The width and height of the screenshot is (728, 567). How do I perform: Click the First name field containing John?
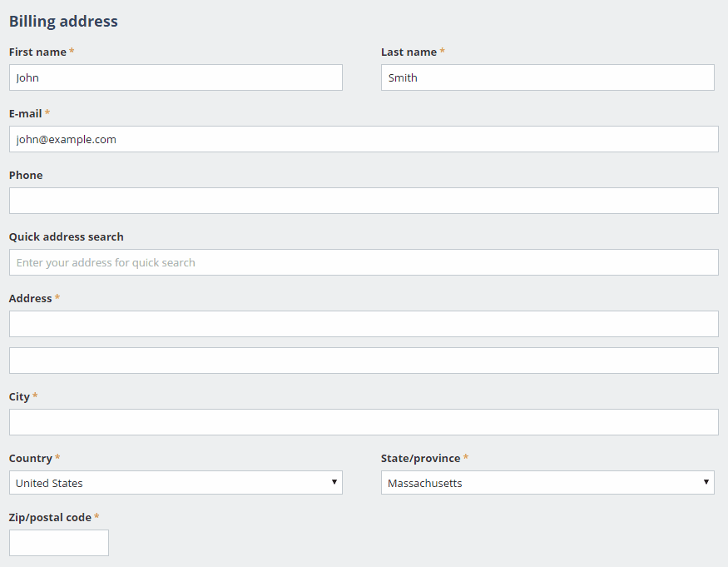click(x=176, y=77)
